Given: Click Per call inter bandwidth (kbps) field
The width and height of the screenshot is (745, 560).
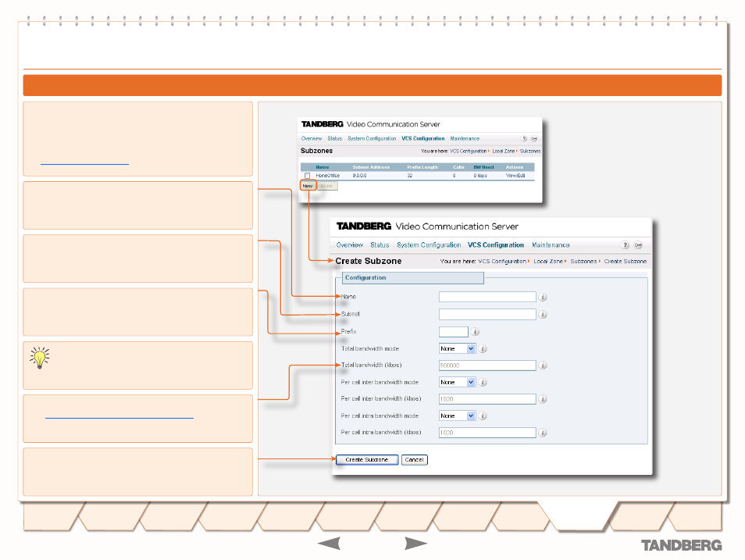Looking at the screenshot, I should pyautogui.click(x=487, y=399).
